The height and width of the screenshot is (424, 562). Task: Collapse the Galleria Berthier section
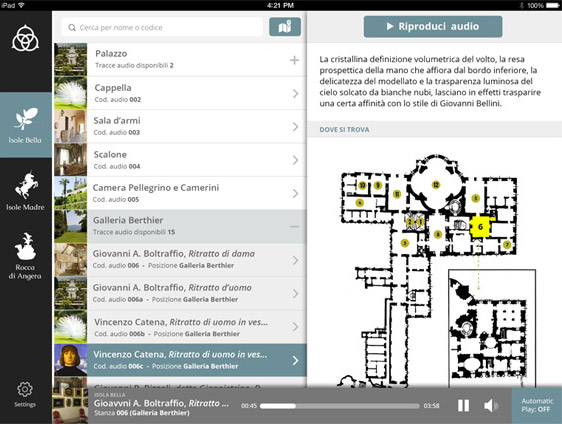click(294, 227)
